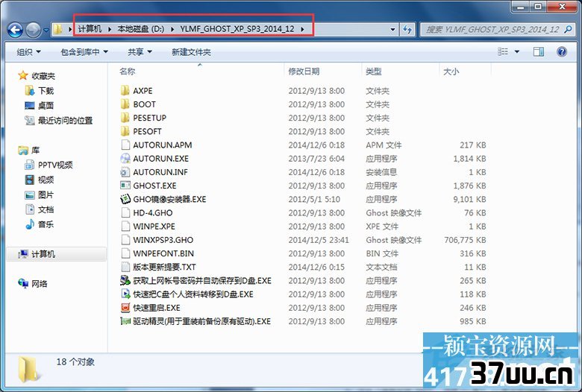Select the HD-4.GHO file icon
The image size is (582, 392).
point(125,212)
